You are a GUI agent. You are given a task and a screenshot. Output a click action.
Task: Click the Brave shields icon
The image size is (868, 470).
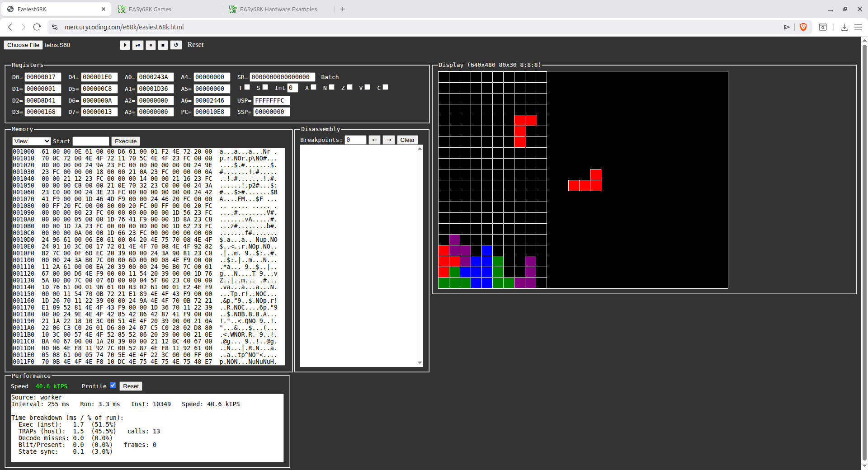pyautogui.click(x=803, y=27)
